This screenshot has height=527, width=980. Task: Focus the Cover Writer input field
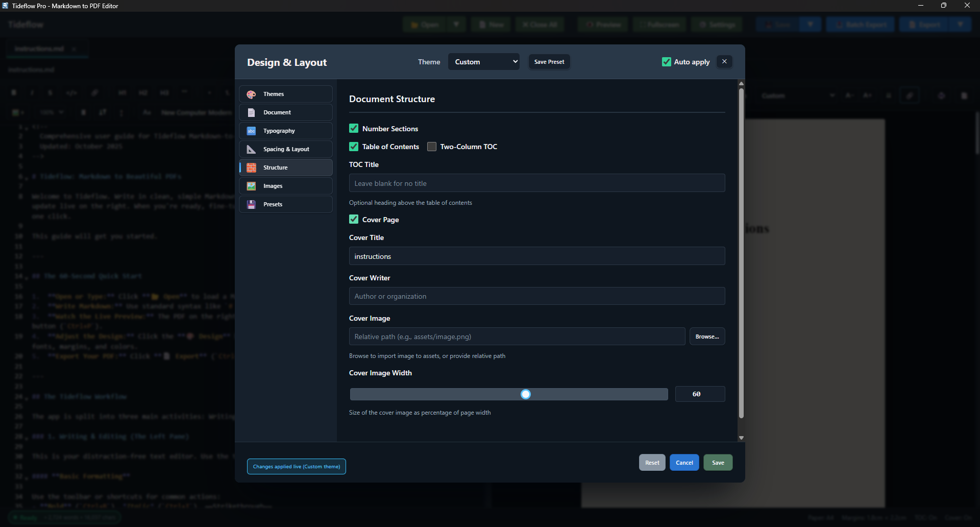click(x=536, y=296)
